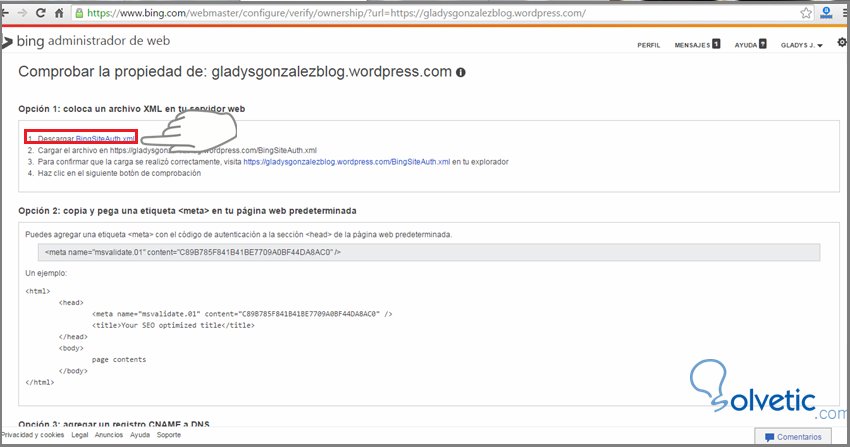Viewport: 850px width, 447px height.
Task: Open the gladysgonzalezblog BingSiteAuth.xml verification link
Action: 347,161
